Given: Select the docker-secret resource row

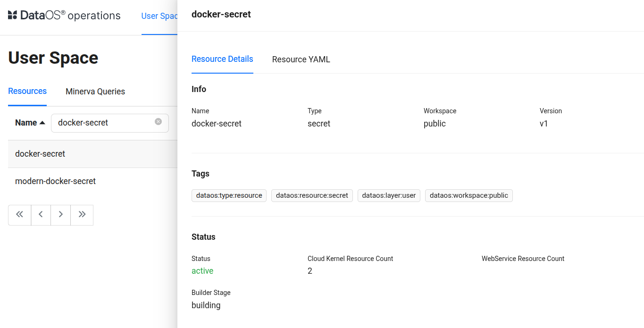Looking at the screenshot, I should pos(40,154).
